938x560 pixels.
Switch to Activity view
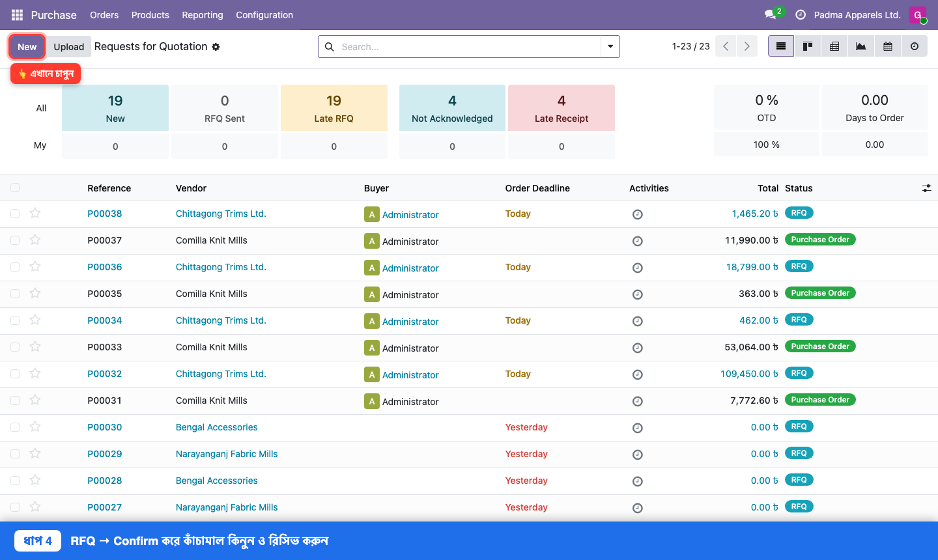coord(915,46)
